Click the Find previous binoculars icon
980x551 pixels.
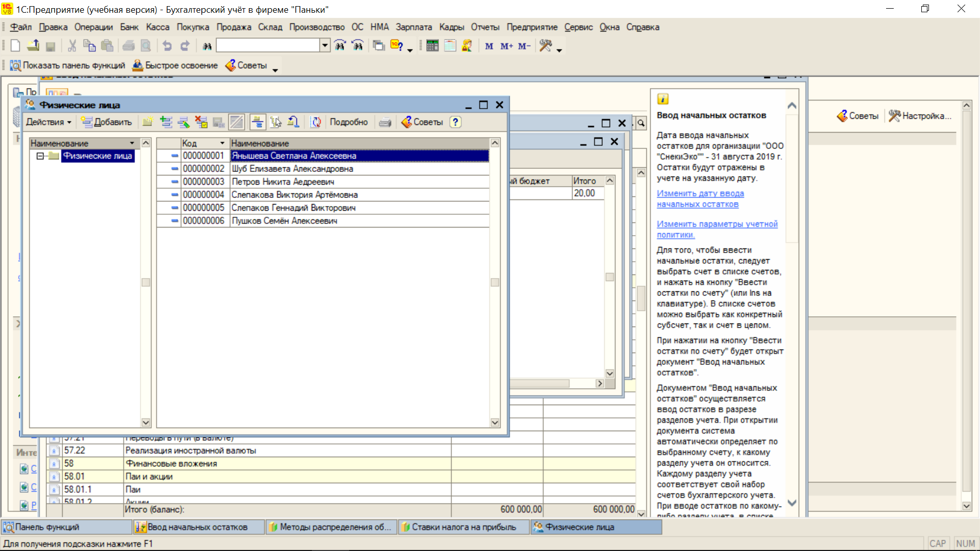(x=358, y=46)
